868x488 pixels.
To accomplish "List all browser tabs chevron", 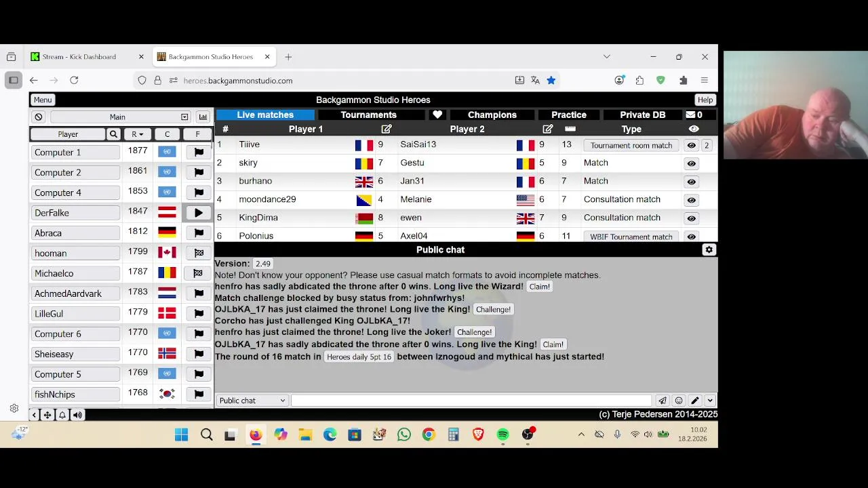I will click(x=607, y=57).
